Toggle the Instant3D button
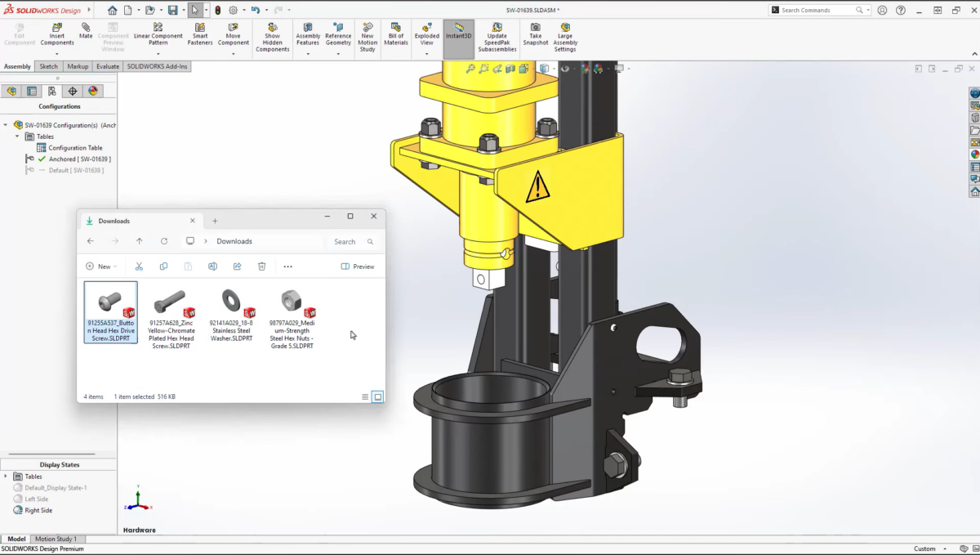980x555 pixels. coord(458,33)
